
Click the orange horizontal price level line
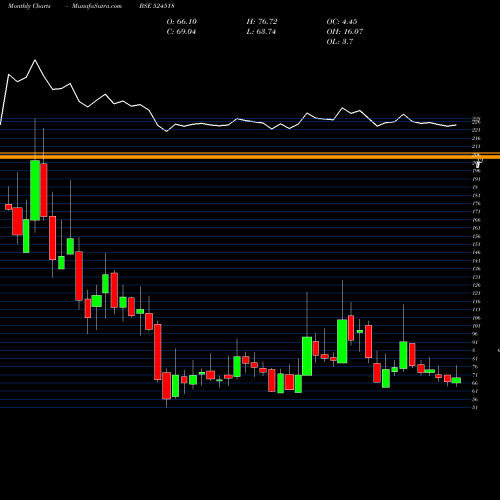tap(250, 156)
